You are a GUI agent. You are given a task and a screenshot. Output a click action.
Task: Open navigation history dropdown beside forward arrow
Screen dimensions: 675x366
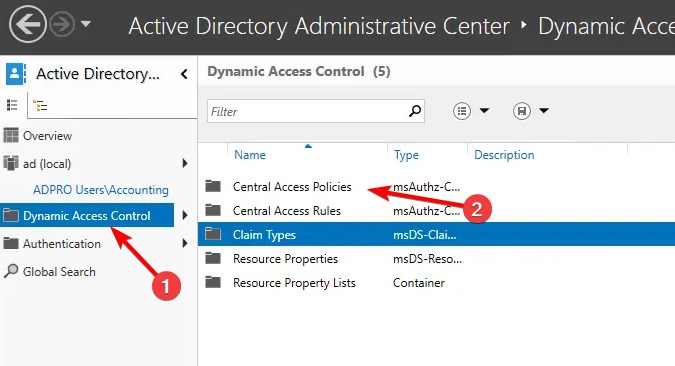pos(86,24)
